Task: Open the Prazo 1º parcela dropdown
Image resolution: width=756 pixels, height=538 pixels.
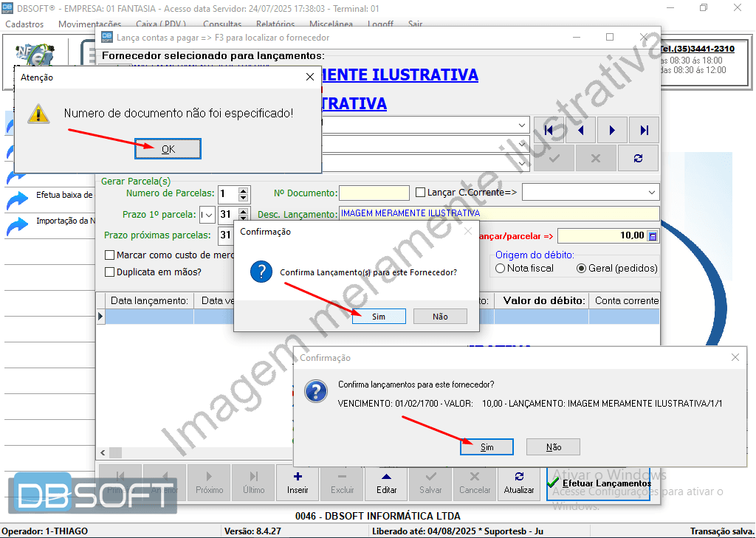Action: 209,215
